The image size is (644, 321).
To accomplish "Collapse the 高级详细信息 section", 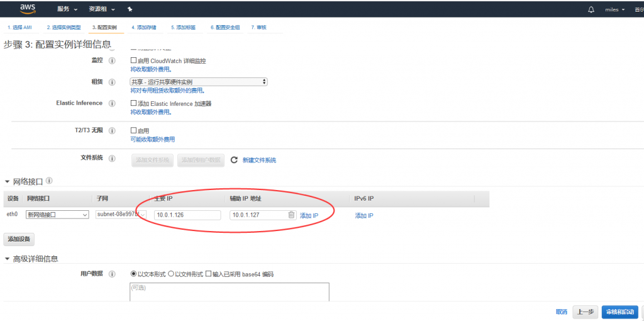I will [x=7, y=259].
